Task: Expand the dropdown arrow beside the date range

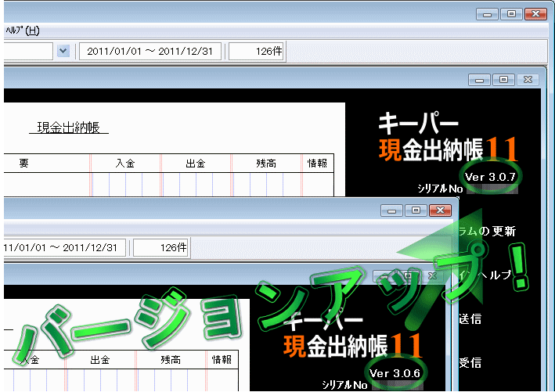Action: pos(63,51)
